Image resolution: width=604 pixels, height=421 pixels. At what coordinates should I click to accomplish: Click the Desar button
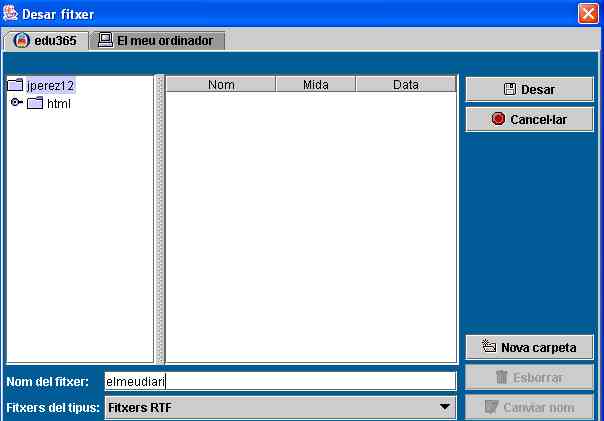point(529,89)
